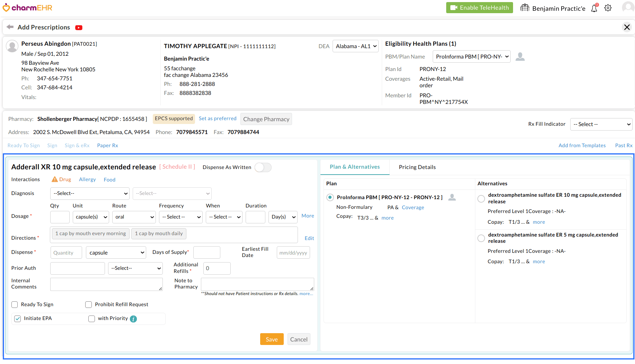Open the notifications bell
635x364 pixels.
594,8
